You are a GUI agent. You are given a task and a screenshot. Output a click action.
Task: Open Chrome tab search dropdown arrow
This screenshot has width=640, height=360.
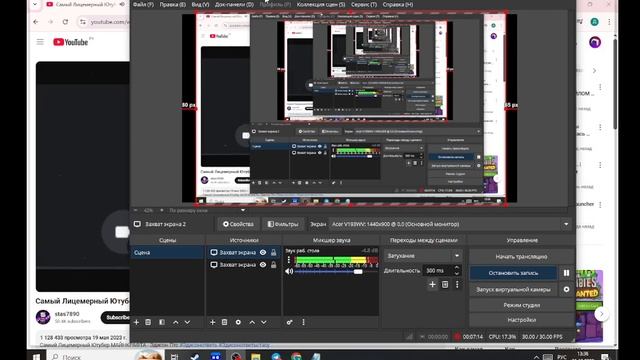click(35, 4)
